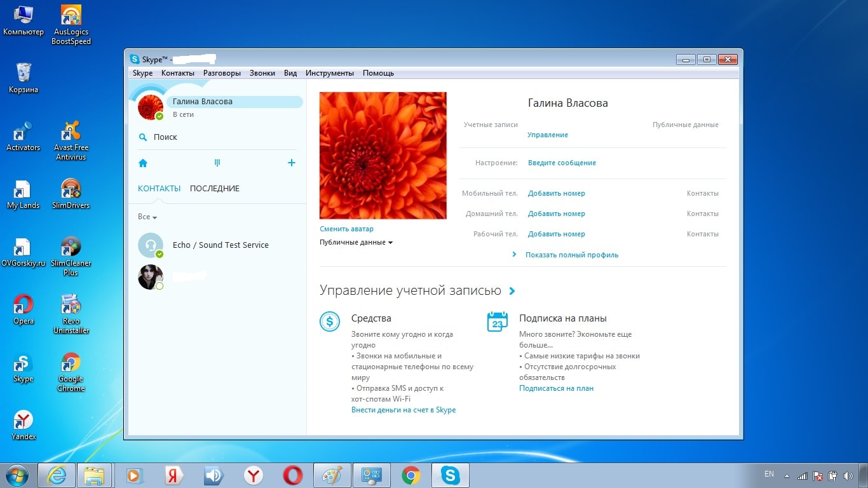Click Добавить номер for Домашний тел.
Viewport: 868px width, 488px height.
coord(557,213)
